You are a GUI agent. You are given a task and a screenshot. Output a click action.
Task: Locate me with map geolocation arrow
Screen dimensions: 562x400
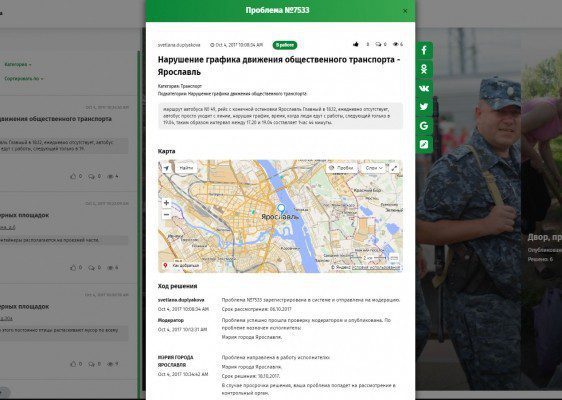coord(166,168)
